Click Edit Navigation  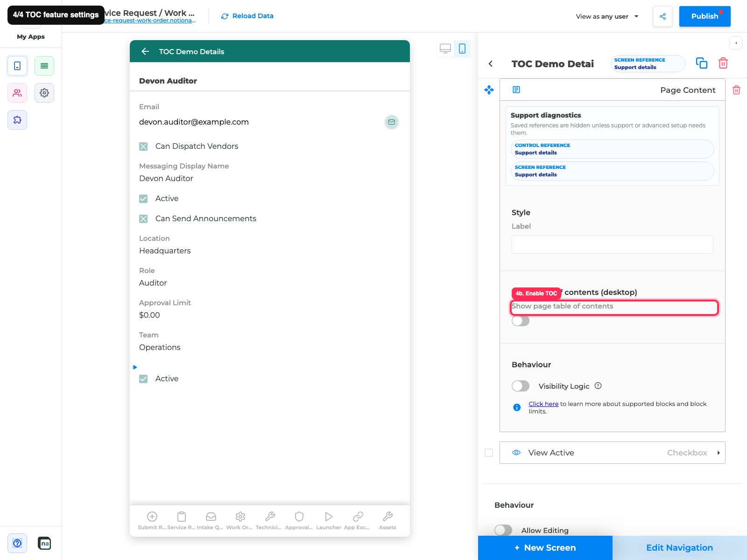coord(679,548)
